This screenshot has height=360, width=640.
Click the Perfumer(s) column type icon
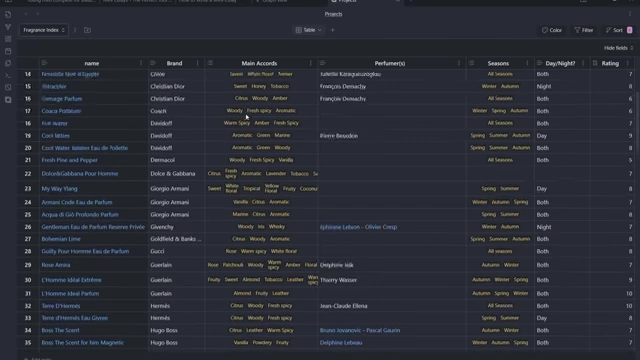(322, 63)
